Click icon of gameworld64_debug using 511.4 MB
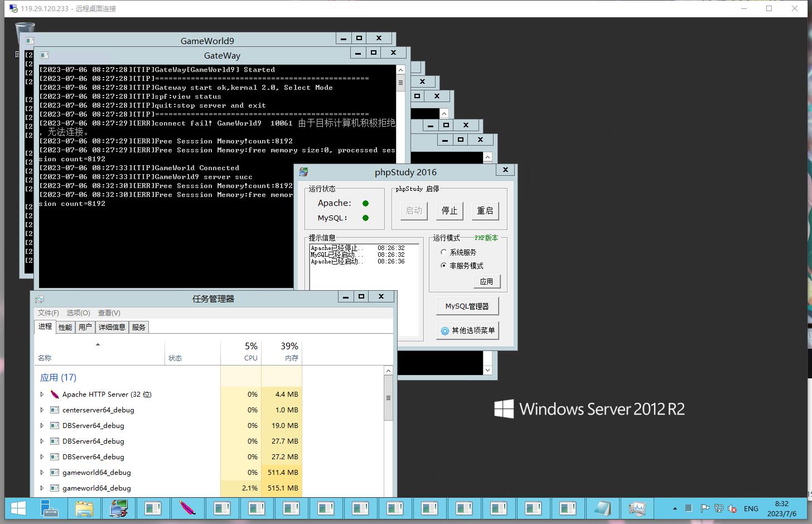812x524 pixels. coord(55,472)
